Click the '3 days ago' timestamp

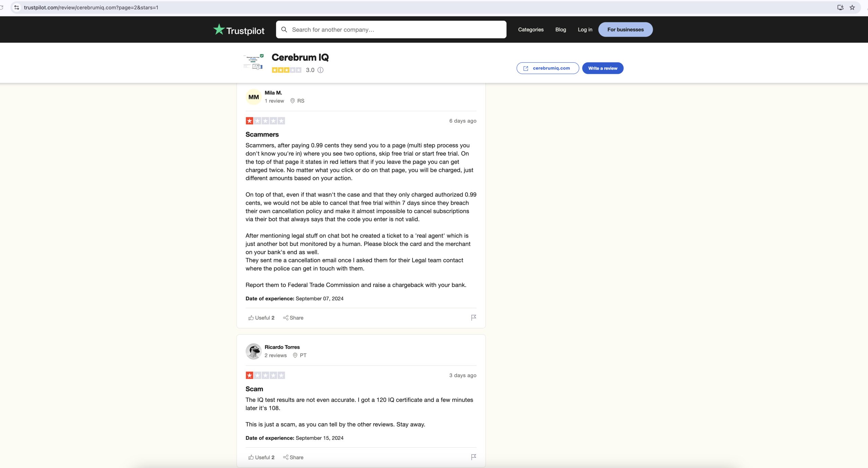tap(462, 375)
